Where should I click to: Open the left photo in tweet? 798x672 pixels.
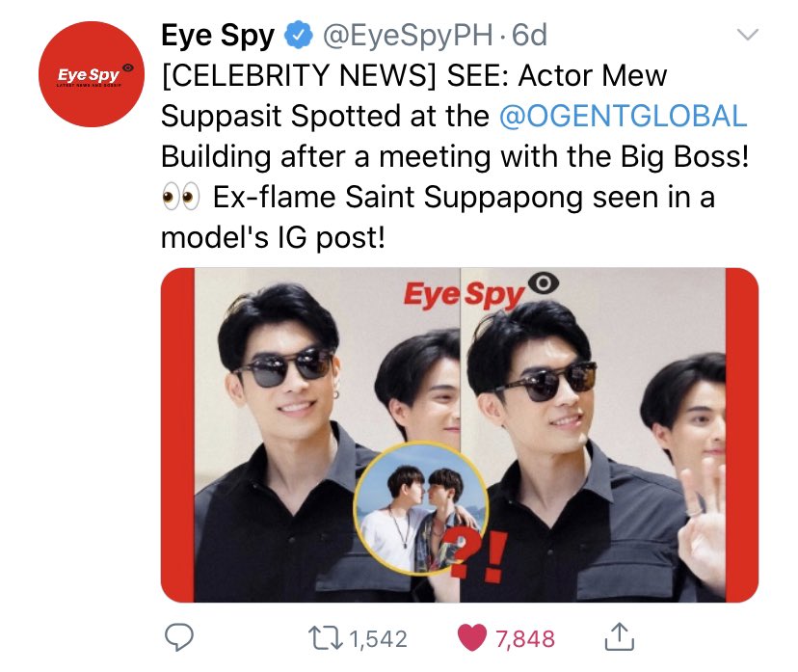tap(310, 435)
